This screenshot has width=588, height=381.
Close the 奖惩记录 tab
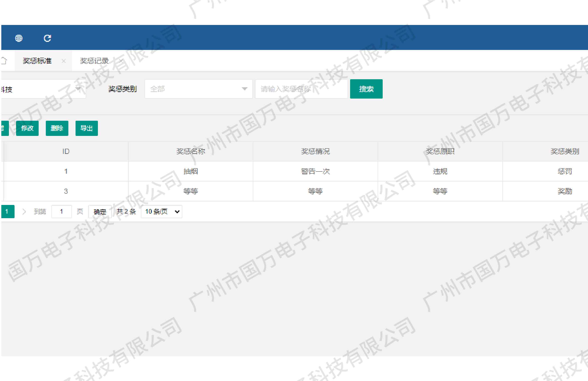tap(121, 61)
